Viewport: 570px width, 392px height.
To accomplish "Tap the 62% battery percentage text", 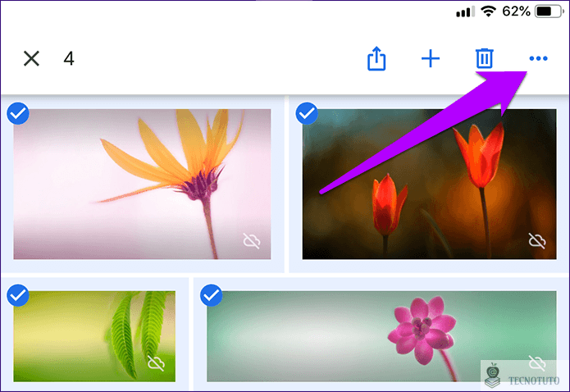I will click(516, 11).
